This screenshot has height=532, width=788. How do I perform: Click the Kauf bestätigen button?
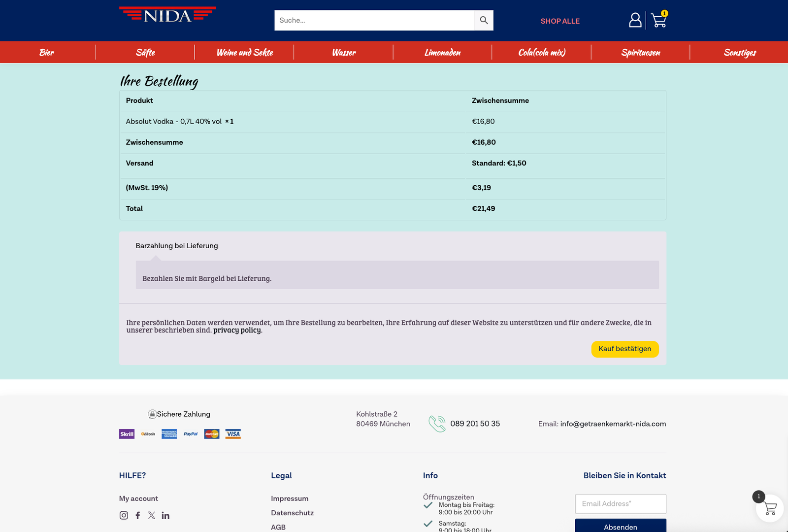point(625,349)
